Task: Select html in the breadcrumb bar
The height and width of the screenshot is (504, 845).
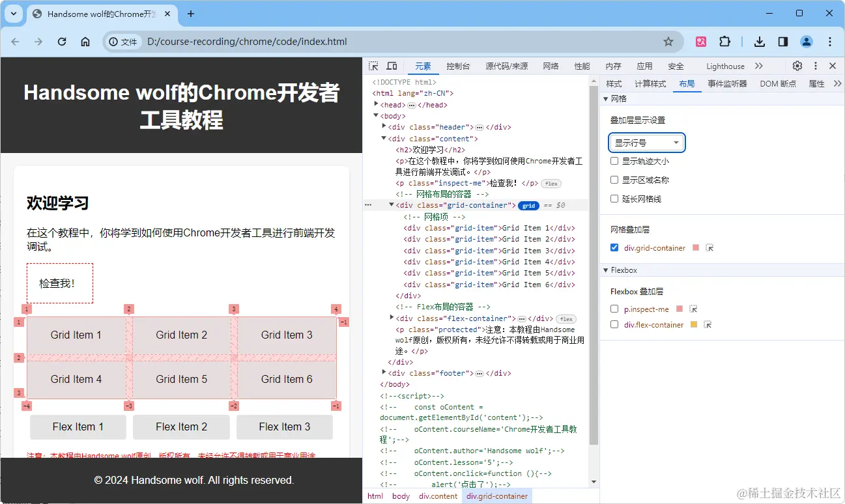Action: tap(375, 496)
